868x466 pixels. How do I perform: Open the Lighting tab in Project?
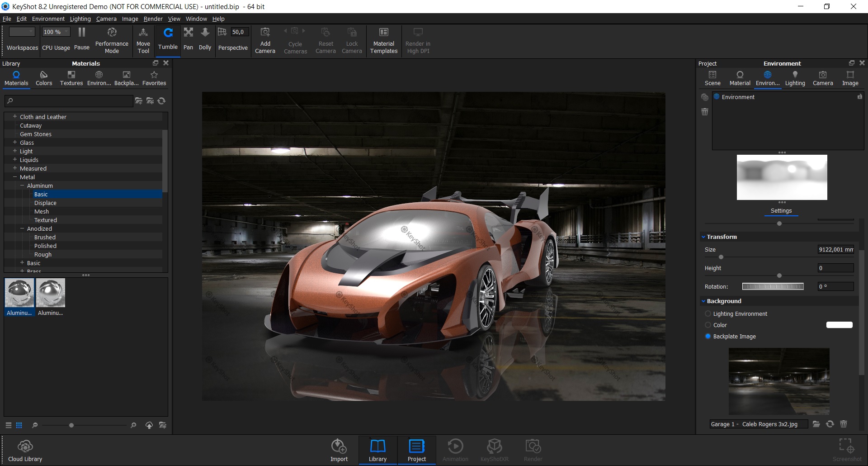(795, 78)
